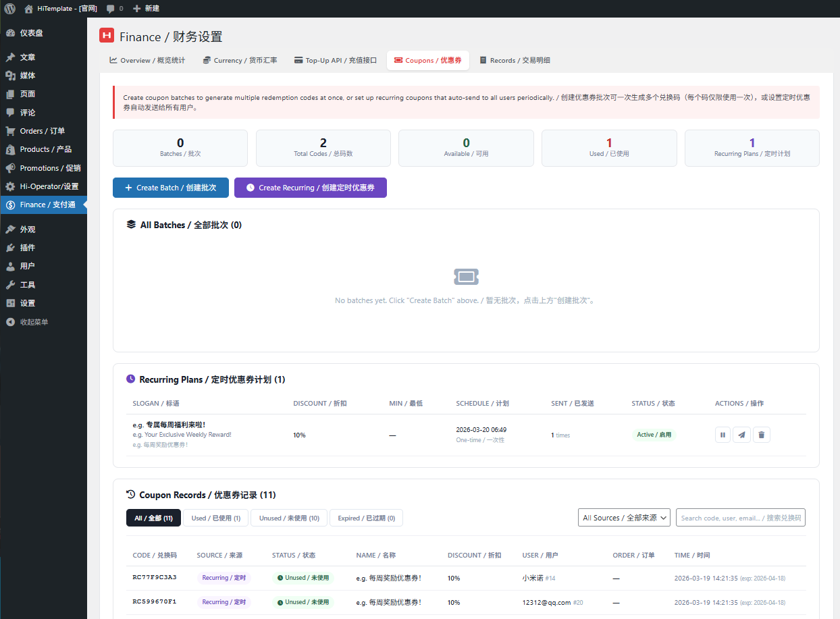The width and height of the screenshot is (840, 619).
Task: Click the Create Recurring / 创建定时优惠券 button
Action: pyautogui.click(x=310, y=188)
